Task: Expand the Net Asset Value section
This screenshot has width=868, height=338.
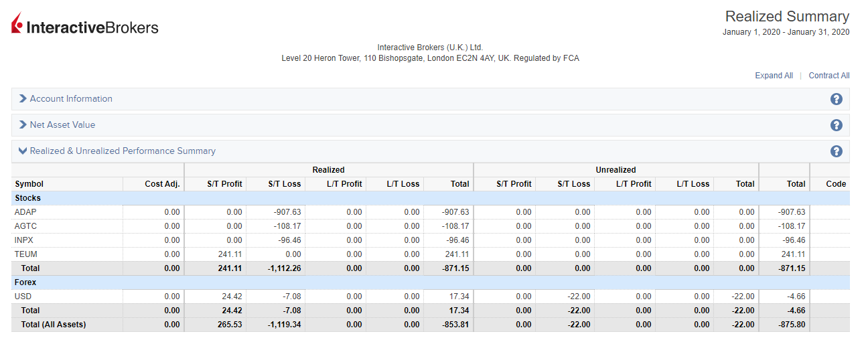Action: 62,125
